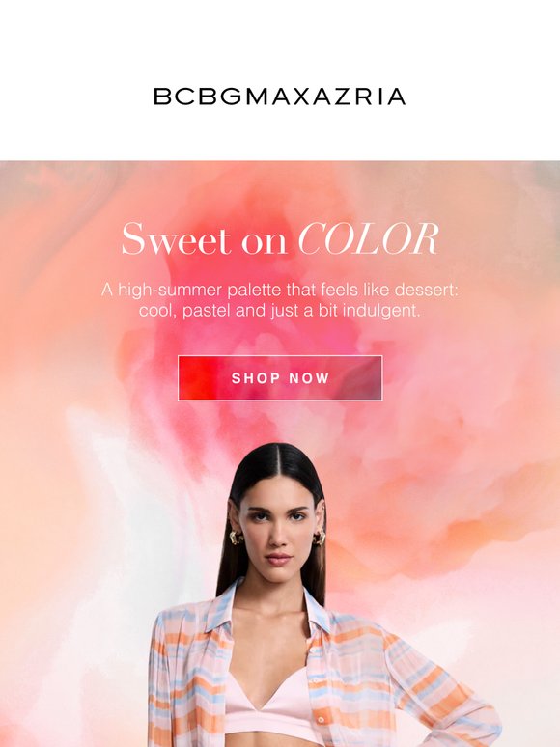This screenshot has height=747, width=560.
Task: Select the italic word COLOR
Action: pos(369,238)
